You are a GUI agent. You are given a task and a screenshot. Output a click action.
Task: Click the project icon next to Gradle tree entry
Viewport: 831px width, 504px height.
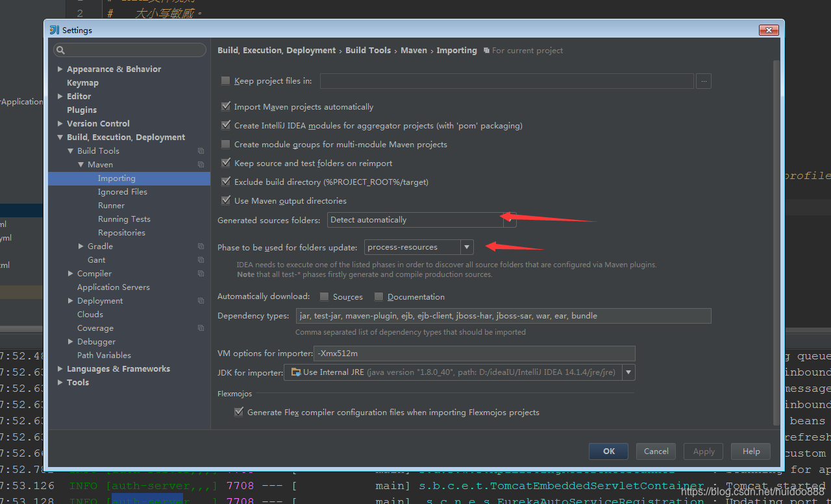[x=201, y=246]
